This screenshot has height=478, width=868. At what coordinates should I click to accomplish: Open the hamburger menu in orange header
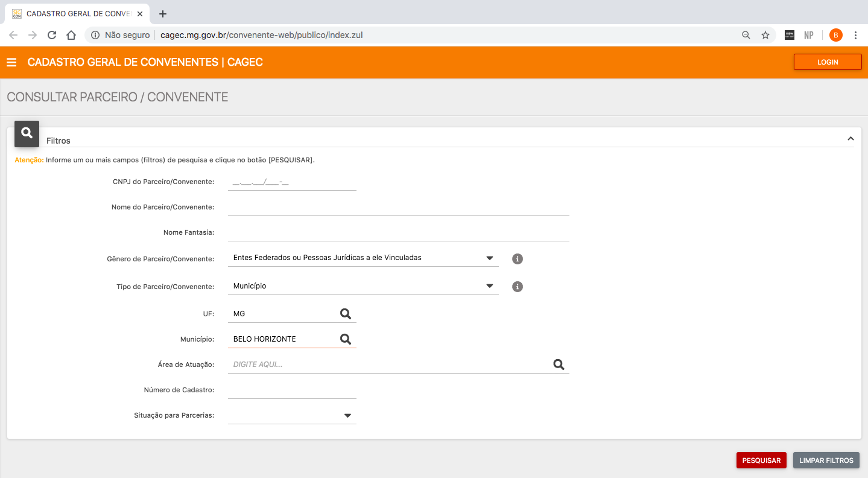(11, 62)
